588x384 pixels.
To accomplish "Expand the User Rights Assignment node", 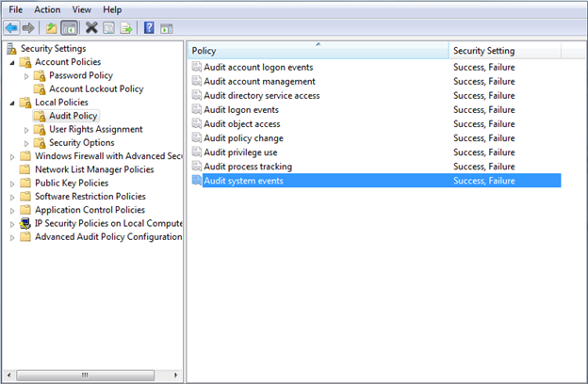I will [x=26, y=130].
